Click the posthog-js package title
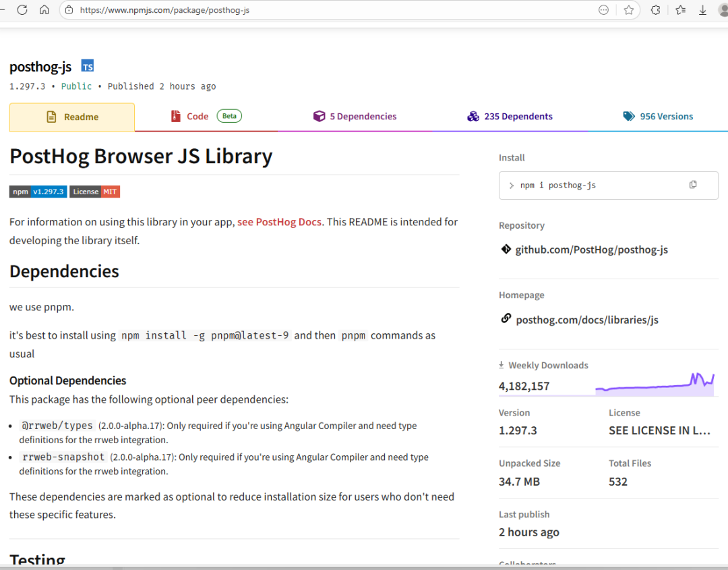Image resolution: width=728 pixels, height=570 pixels. click(40, 67)
